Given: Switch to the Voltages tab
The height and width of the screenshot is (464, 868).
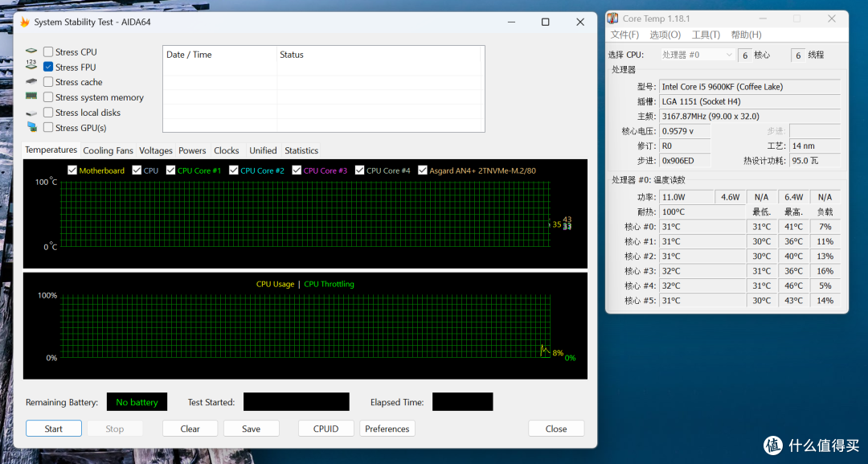Looking at the screenshot, I should point(156,150).
